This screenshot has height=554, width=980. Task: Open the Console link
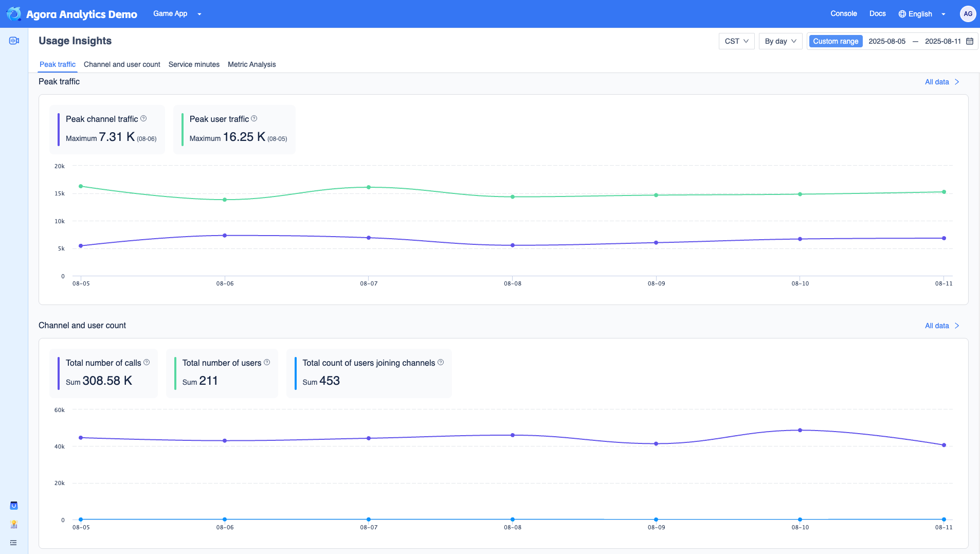click(x=843, y=14)
